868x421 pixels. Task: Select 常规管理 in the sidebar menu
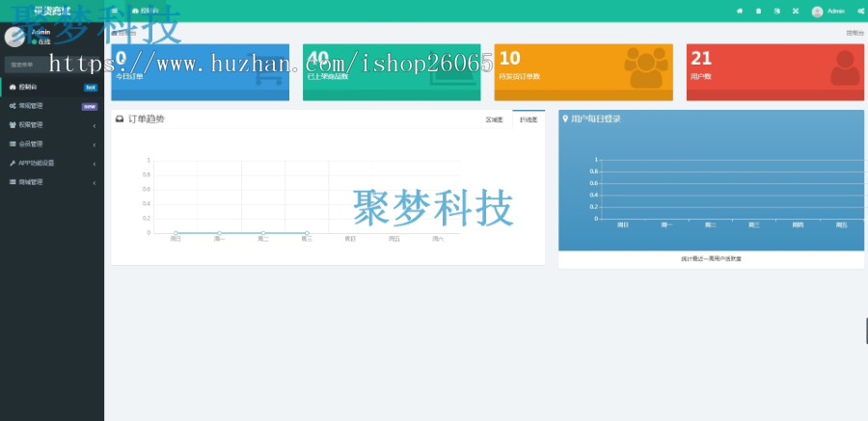[52, 106]
